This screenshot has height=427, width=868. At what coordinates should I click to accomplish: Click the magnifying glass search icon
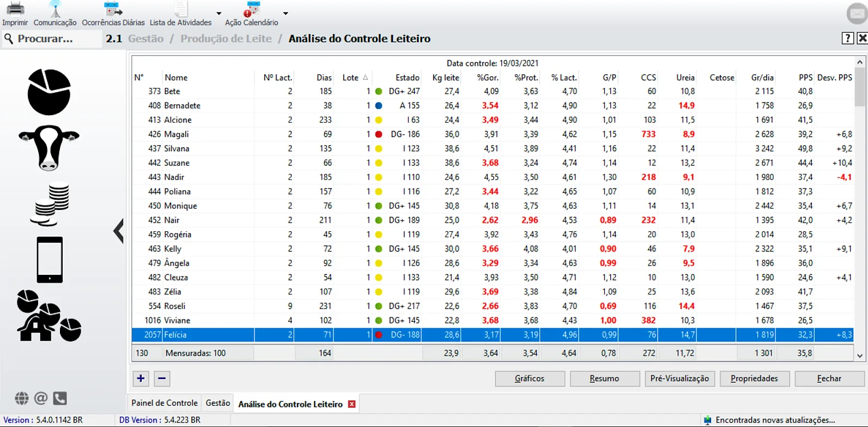pyautogui.click(x=9, y=39)
